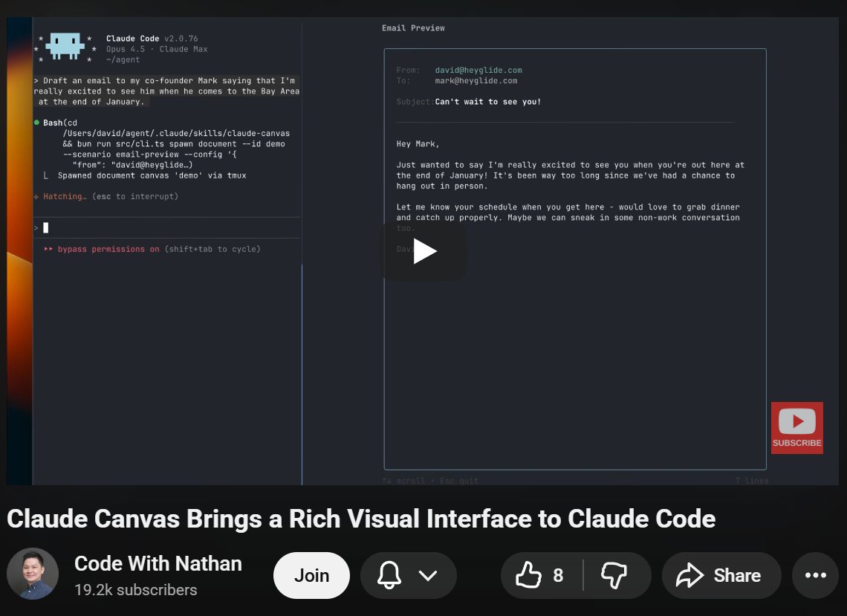Play the video with center play button
Screen dimensions: 847x616
tap(424, 251)
